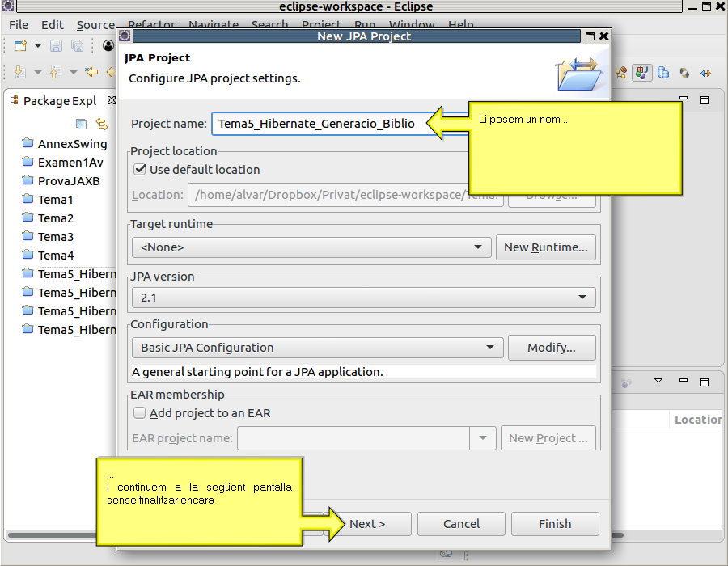This screenshot has height=566, width=728.
Task: Click the Finish button
Action: pos(555,524)
